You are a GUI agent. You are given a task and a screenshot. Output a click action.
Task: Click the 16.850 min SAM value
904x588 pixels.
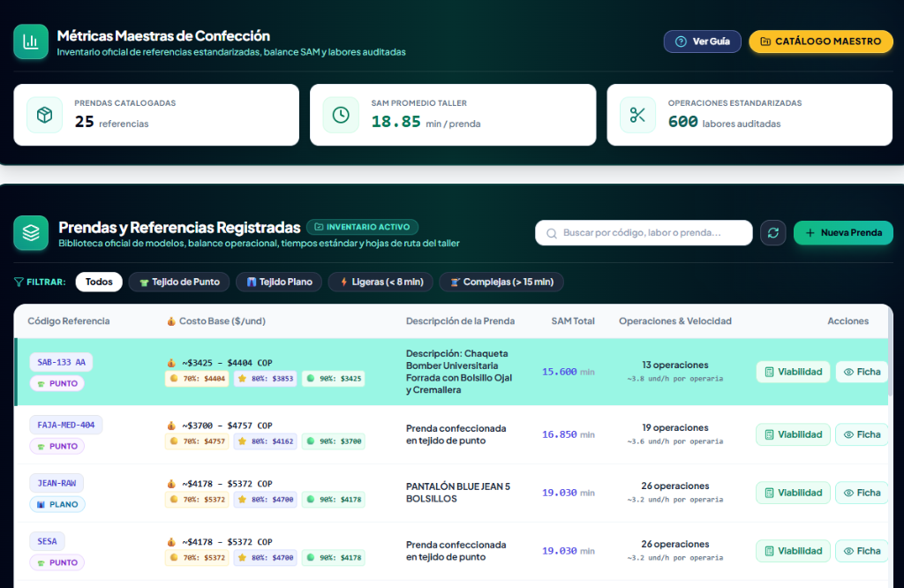click(568, 434)
